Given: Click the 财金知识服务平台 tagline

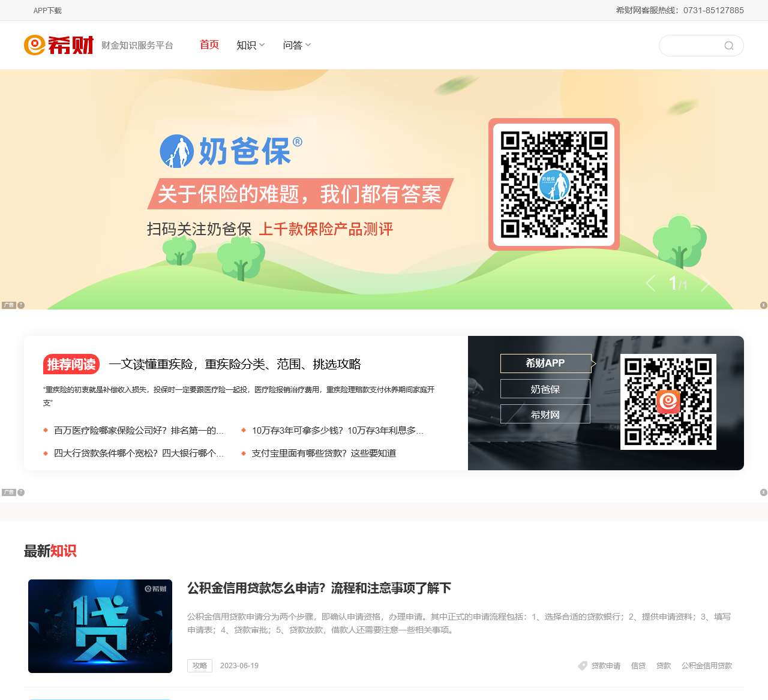Looking at the screenshot, I should coord(137,45).
